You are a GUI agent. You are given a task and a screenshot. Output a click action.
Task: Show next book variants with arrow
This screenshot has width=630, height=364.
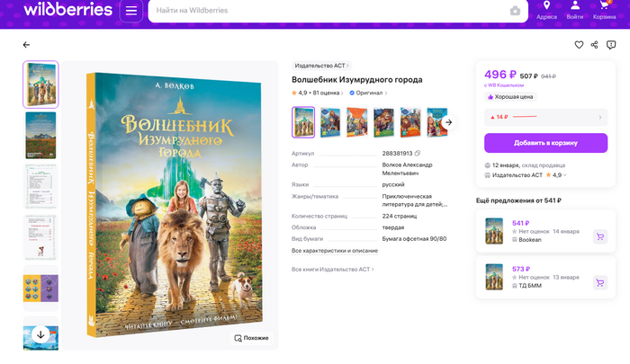(449, 122)
